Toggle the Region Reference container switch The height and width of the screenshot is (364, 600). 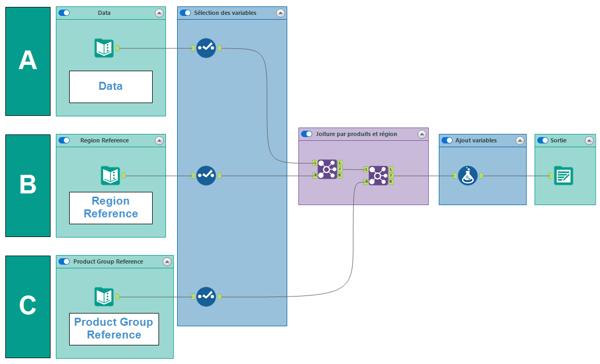pos(64,140)
